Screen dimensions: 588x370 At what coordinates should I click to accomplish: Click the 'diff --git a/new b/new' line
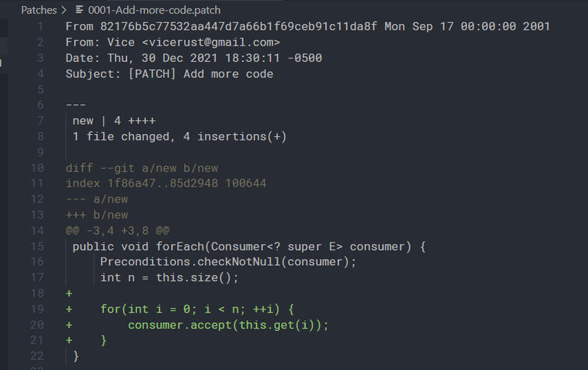tap(142, 168)
